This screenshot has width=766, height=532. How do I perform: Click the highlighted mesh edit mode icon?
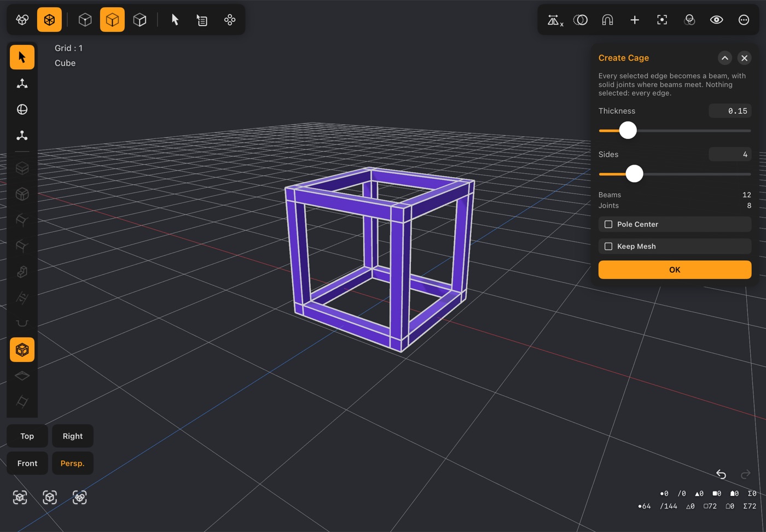[x=49, y=20]
